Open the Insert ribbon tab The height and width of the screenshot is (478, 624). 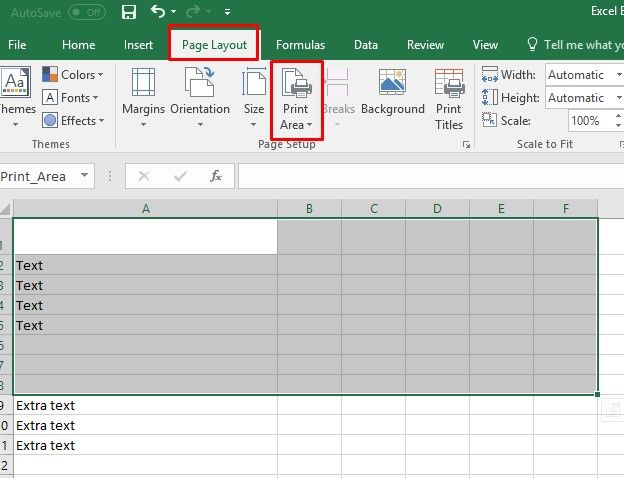pos(138,45)
